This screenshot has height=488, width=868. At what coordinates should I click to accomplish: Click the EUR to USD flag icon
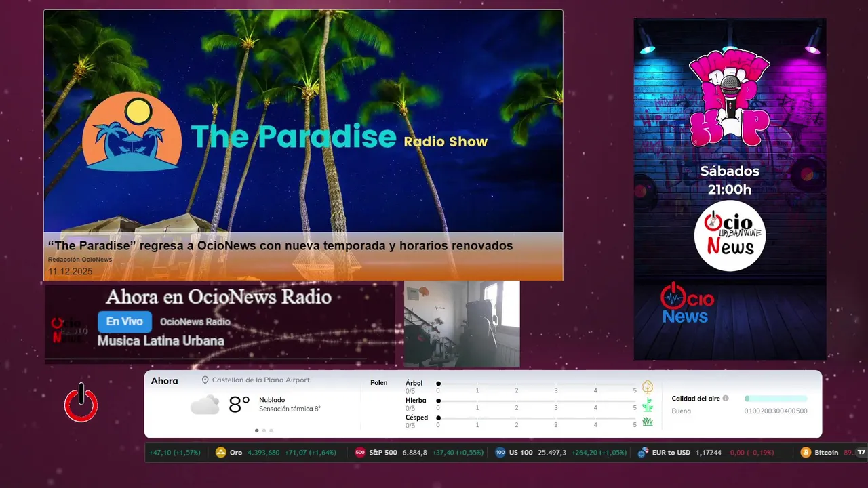pyautogui.click(x=643, y=453)
